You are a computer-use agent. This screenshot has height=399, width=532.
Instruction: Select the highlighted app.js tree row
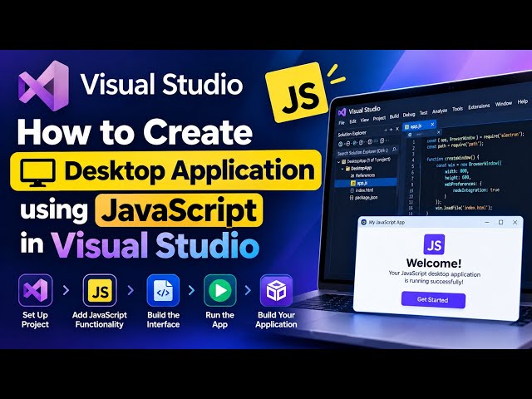tap(366, 183)
